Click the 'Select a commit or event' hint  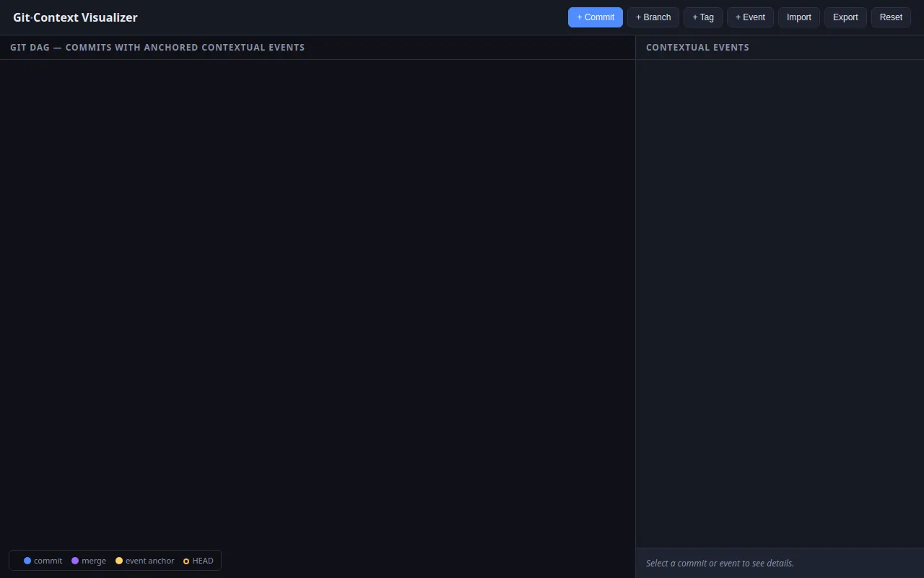coord(720,564)
